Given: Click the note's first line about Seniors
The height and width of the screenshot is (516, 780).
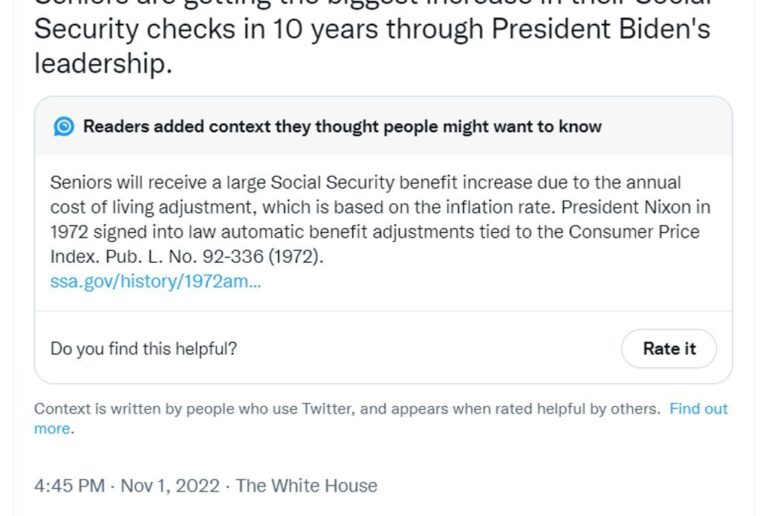Looking at the screenshot, I should coord(365,183).
